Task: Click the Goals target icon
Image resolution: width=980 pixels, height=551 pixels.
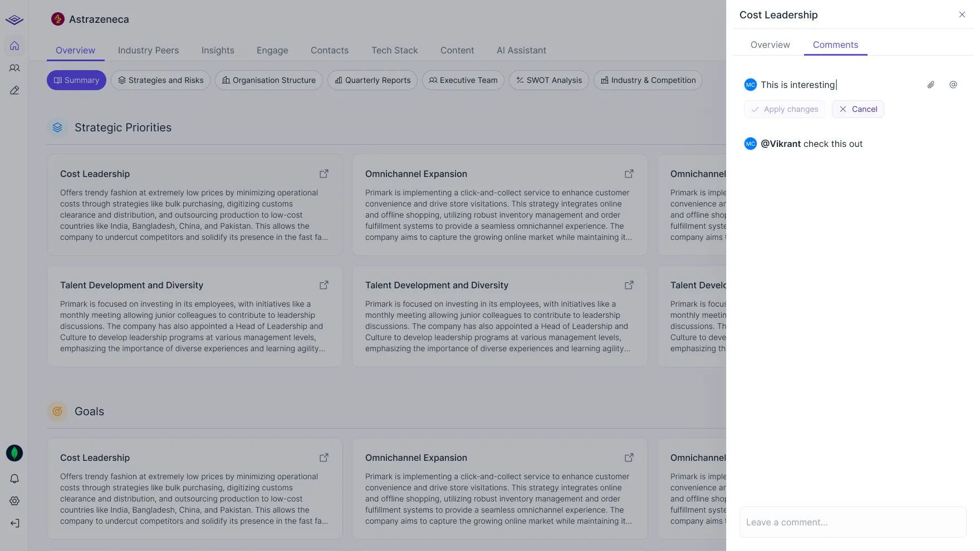Action: [x=57, y=411]
